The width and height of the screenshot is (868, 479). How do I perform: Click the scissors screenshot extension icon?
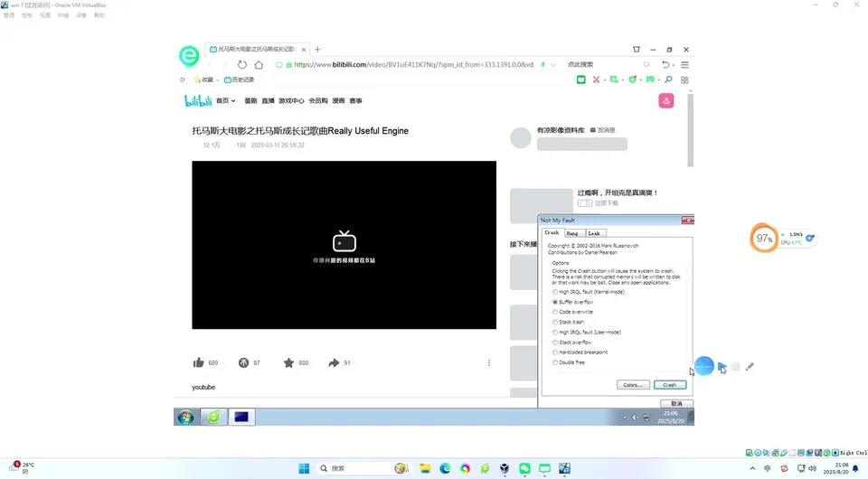(596, 80)
